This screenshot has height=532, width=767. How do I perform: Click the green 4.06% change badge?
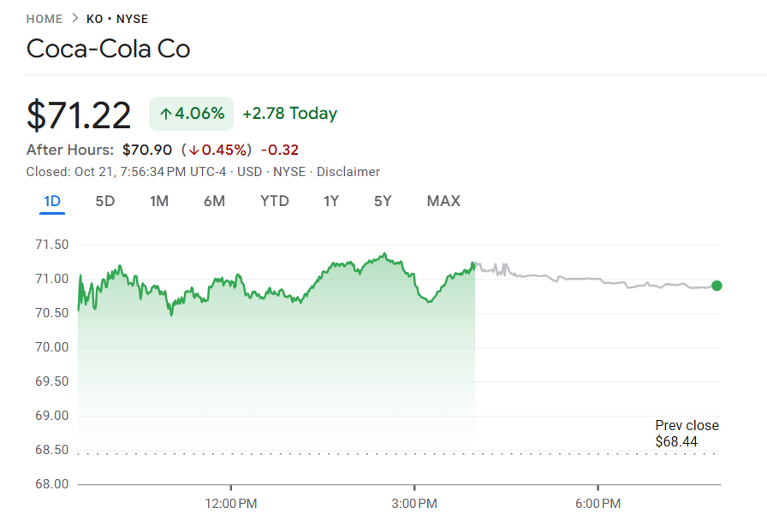[191, 114]
